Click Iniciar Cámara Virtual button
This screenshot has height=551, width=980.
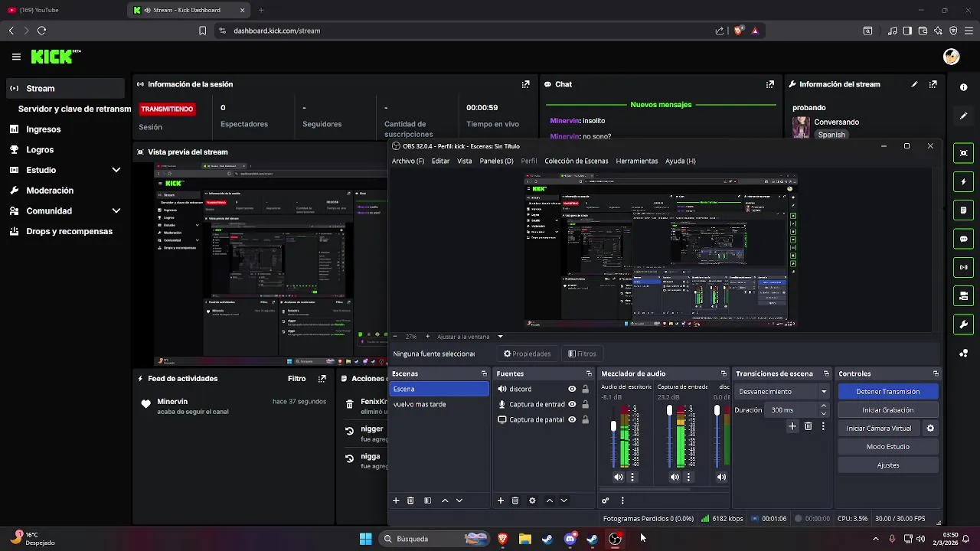pyautogui.click(x=879, y=429)
